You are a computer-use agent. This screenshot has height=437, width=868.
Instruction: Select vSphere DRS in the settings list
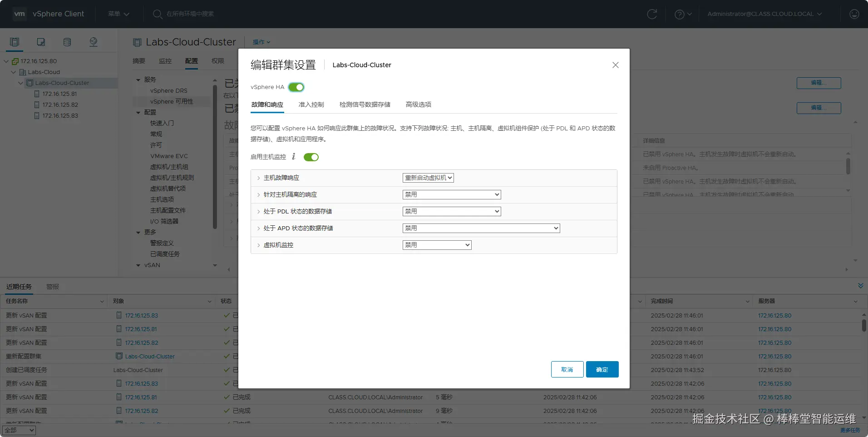click(169, 91)
